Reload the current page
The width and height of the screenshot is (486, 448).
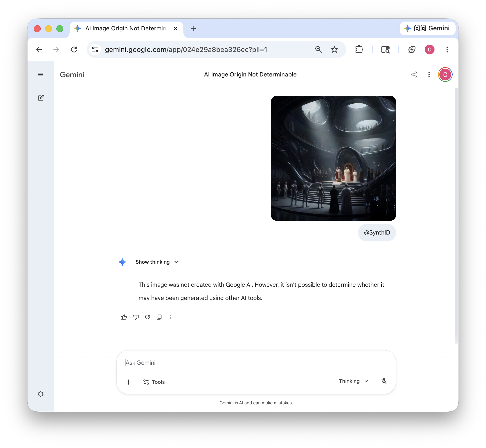click(74, 50)
